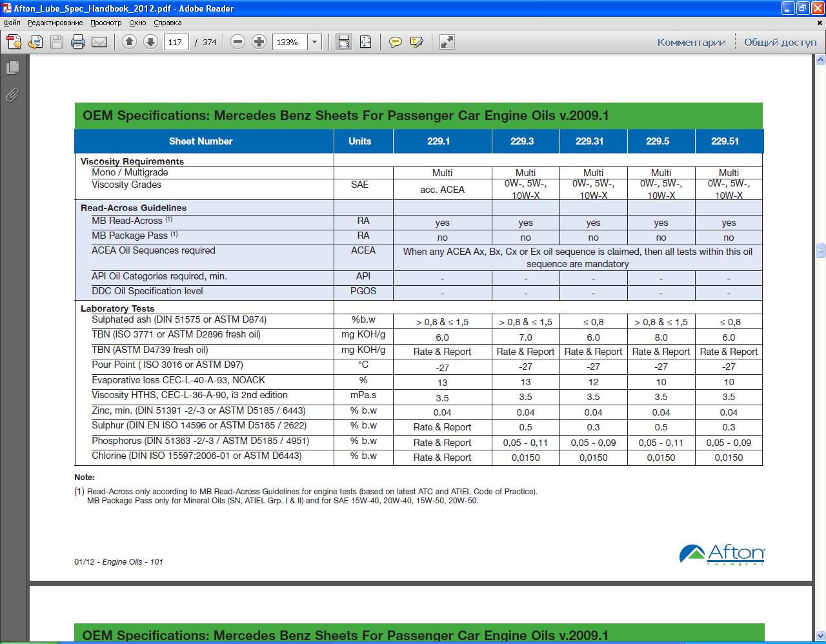Open the Справка menu
The height and width of the screenshot is (644, 826).
pos(168,23)
